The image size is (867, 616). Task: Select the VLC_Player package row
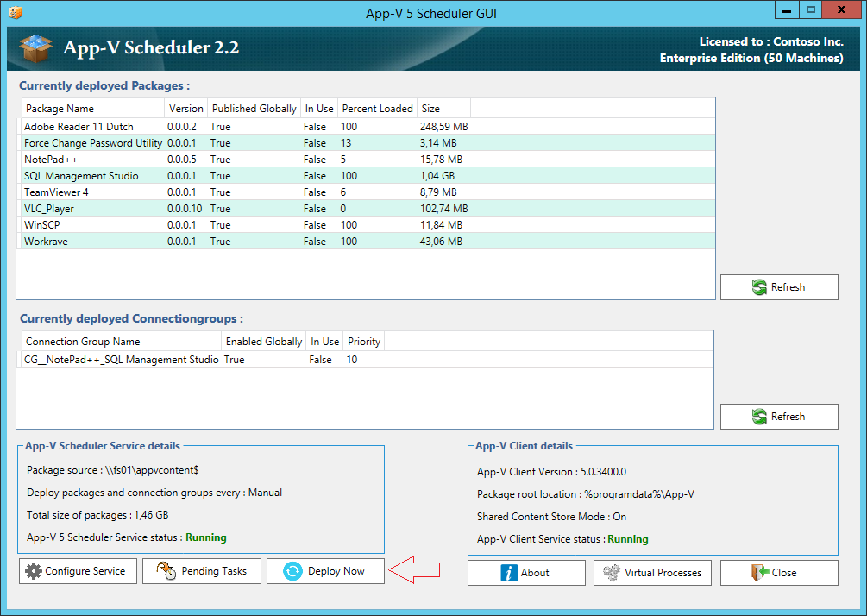pyautogui.click(x=49, y=209)
